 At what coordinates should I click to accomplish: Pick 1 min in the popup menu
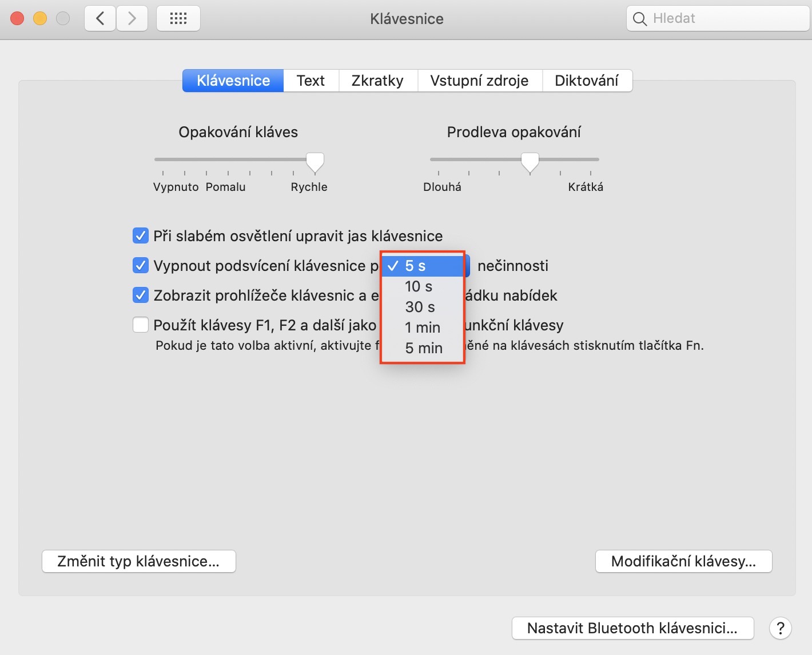[x=423, y=327]
